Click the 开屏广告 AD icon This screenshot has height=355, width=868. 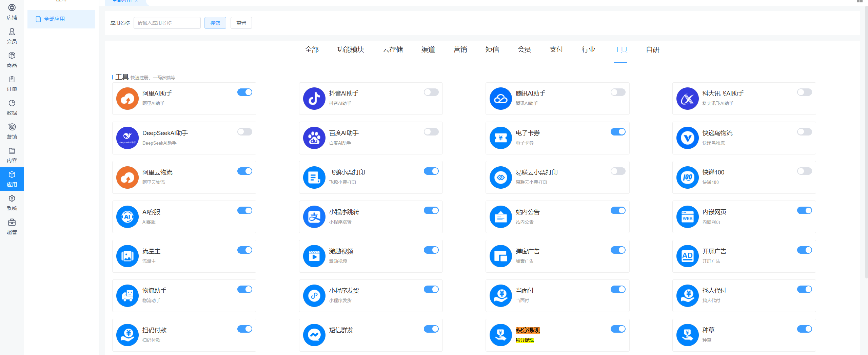688,256
